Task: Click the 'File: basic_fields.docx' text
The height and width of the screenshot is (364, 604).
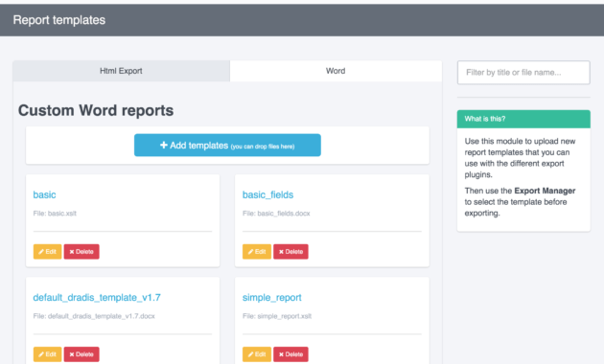Action: coord(276,214)
